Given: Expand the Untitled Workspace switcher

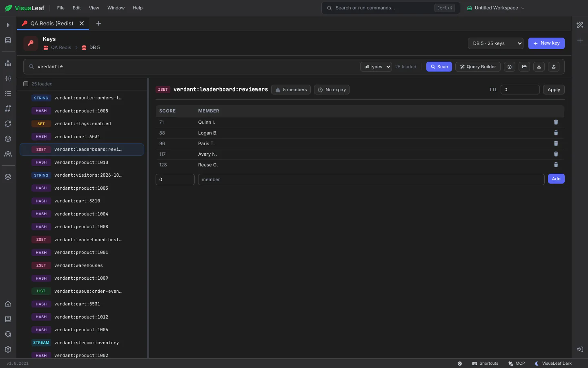Looking at the screenshot, I should [x=496, y=8].
